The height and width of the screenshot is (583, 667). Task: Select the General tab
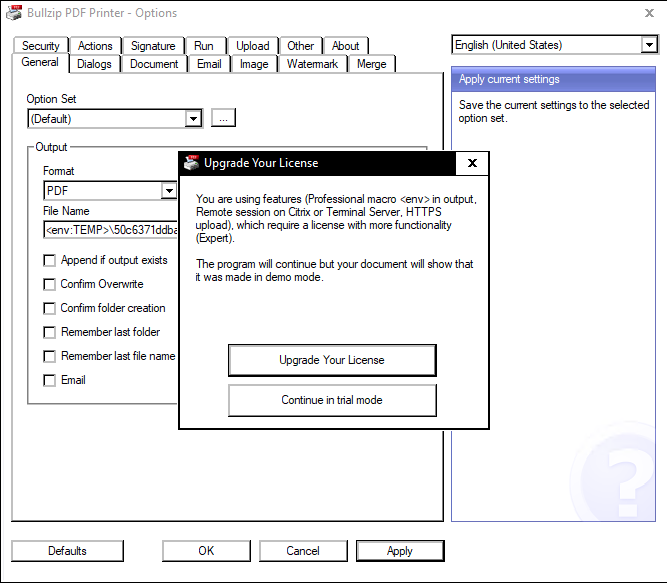click(40, 63)
